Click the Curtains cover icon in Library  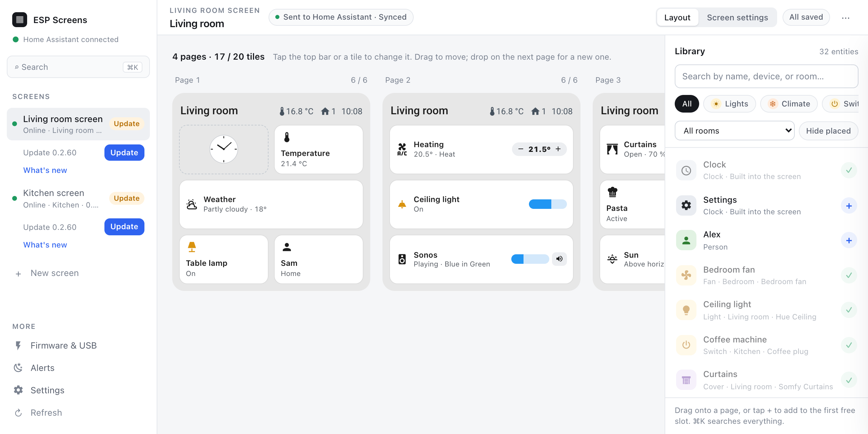click(686, 380)
